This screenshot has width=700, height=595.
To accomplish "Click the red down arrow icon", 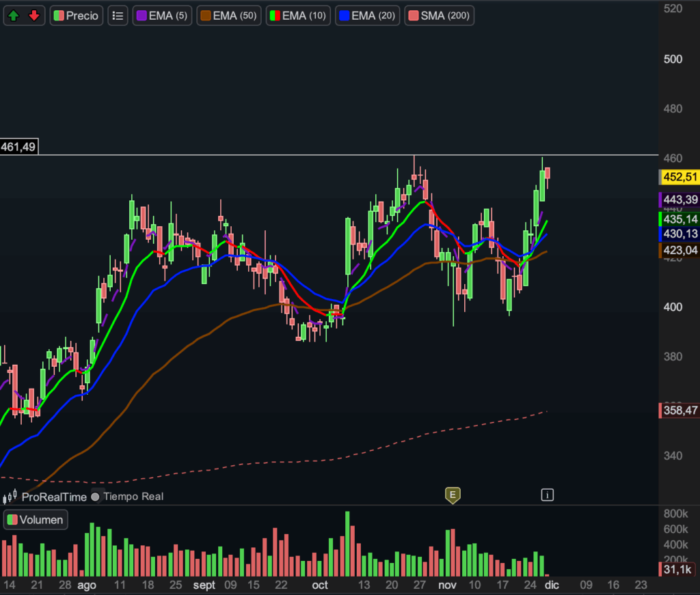I will click(x=33, y=16).
